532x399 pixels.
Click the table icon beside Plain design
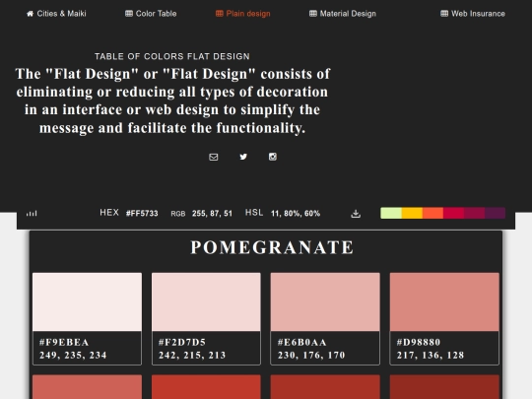(220, 14)
